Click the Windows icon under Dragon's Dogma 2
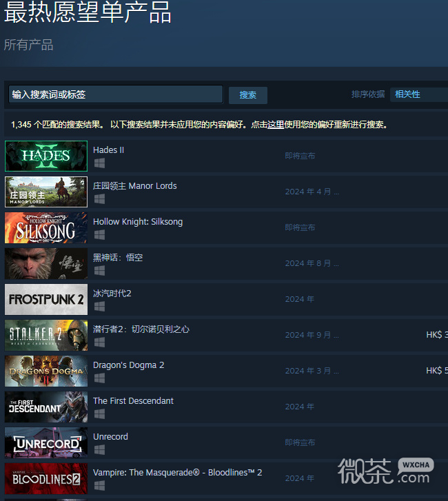Image resolution: width=448 pixels, height=501 pixels. 99,378
